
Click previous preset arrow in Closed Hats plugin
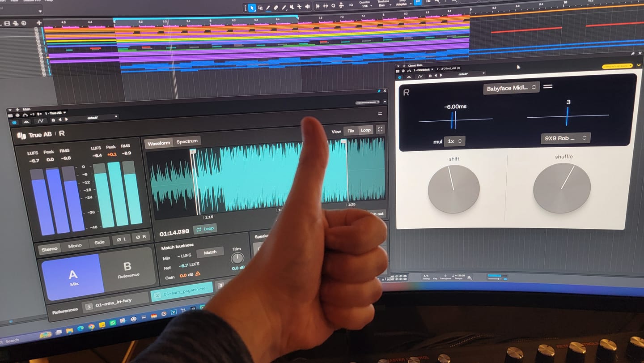(436, 75)
